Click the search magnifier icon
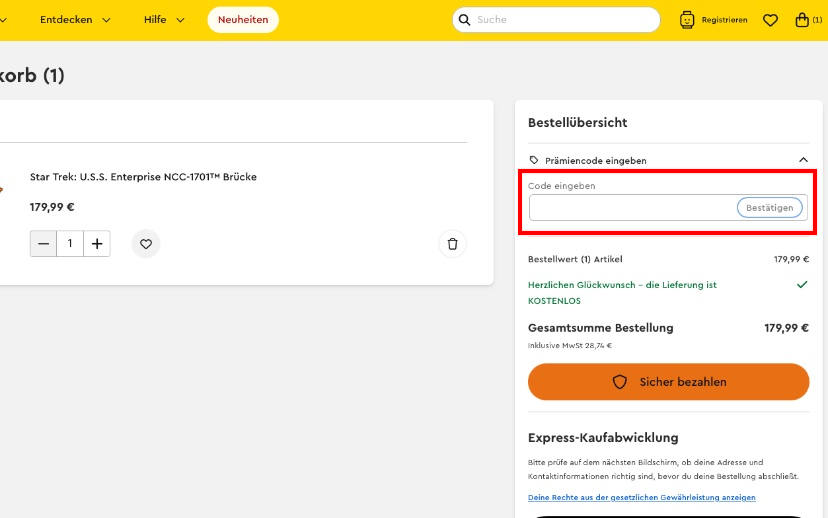The width and height of the screenshot is (828, 518). click(x=464, y=20)
